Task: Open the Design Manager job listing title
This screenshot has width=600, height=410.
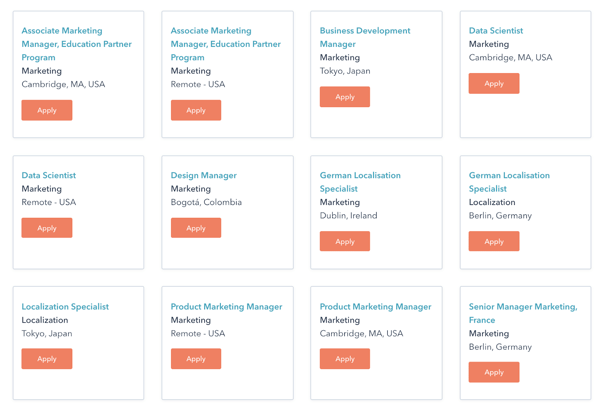Action: 204,175
